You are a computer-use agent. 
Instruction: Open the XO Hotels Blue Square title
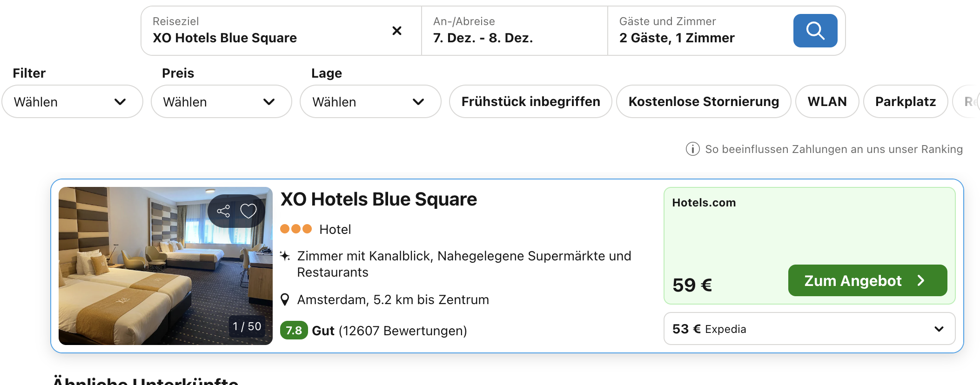point(378,199)
